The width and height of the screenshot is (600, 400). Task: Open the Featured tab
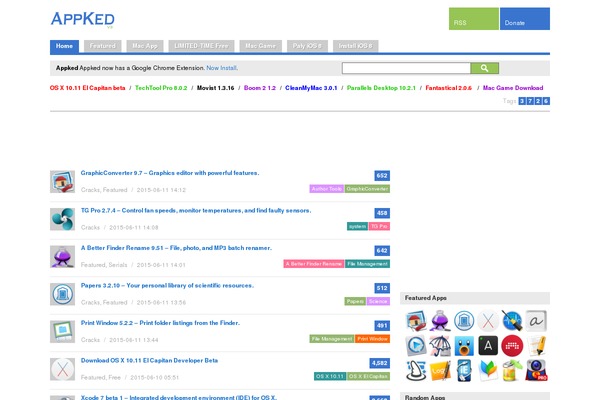103,46
